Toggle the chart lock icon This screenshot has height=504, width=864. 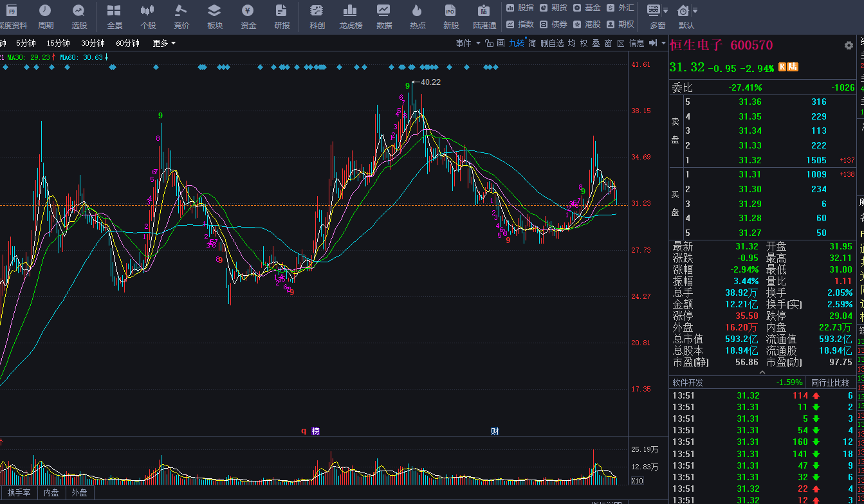click(489, 43)
